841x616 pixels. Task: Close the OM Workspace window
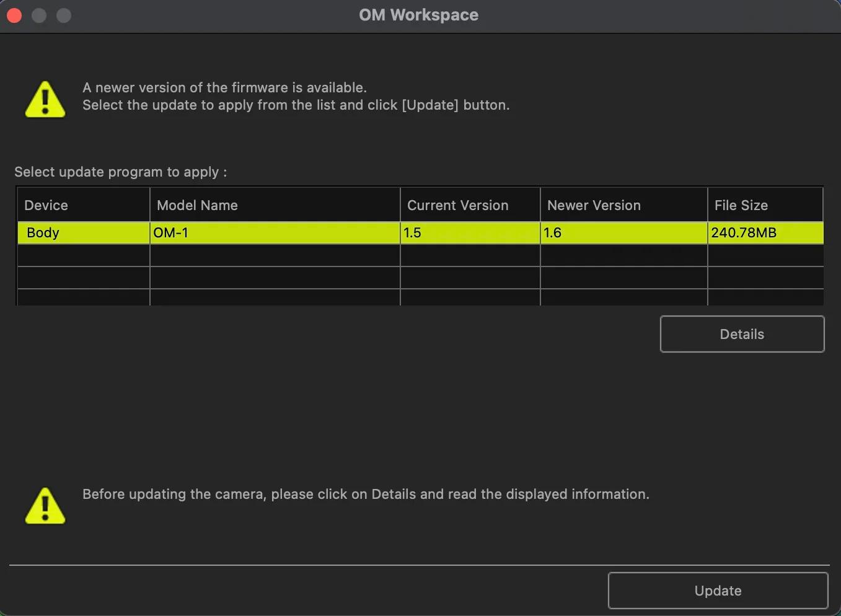pos(14,15)
